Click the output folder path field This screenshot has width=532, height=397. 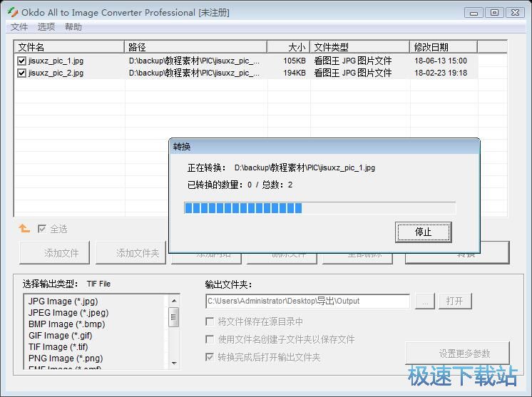coord(308,301)
